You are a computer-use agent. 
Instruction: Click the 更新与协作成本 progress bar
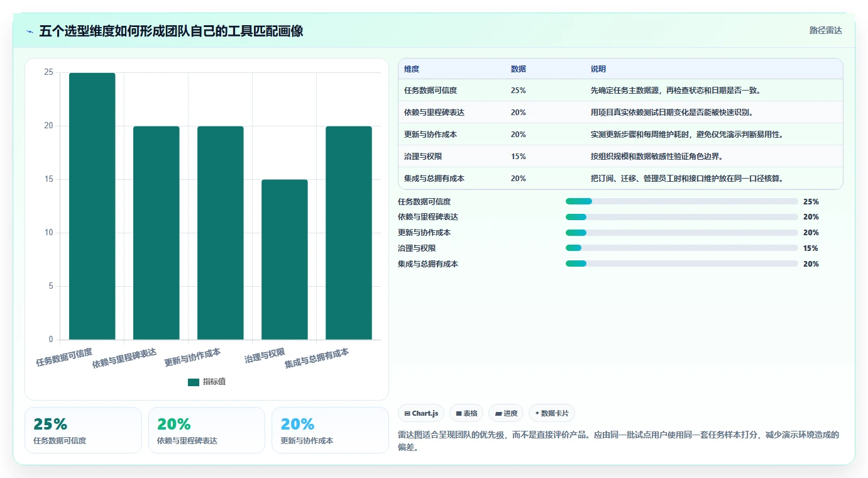pyautogui.click(x=682, y=233)
